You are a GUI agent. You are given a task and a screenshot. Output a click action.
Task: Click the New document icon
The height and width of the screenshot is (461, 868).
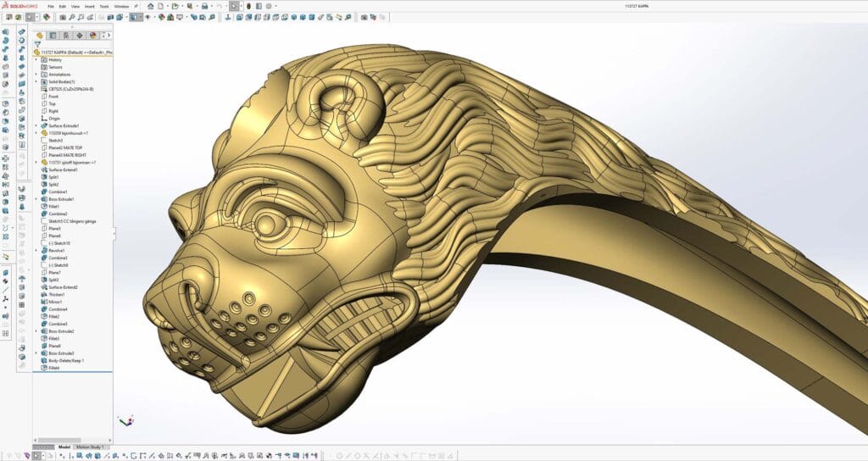162,6
